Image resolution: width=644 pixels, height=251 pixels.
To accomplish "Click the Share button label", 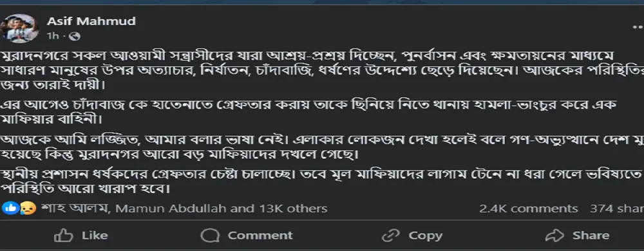I will 591,236.
